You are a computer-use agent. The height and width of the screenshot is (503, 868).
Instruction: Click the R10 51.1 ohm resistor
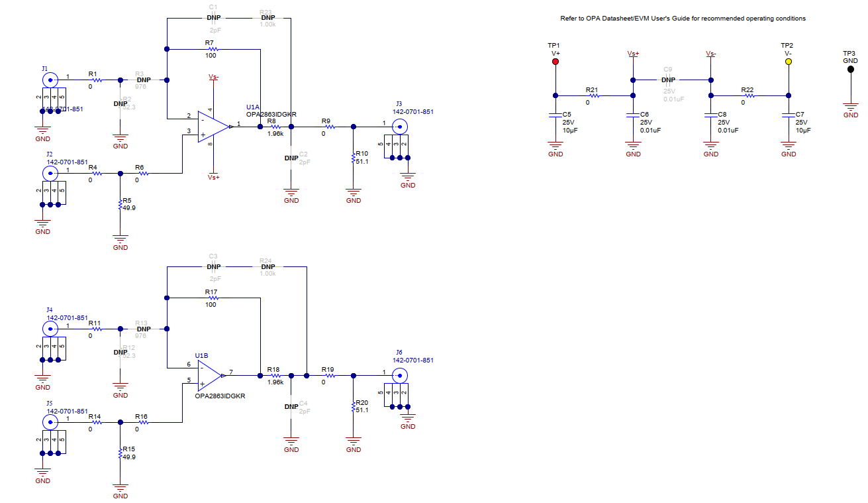tap(354, 158)
